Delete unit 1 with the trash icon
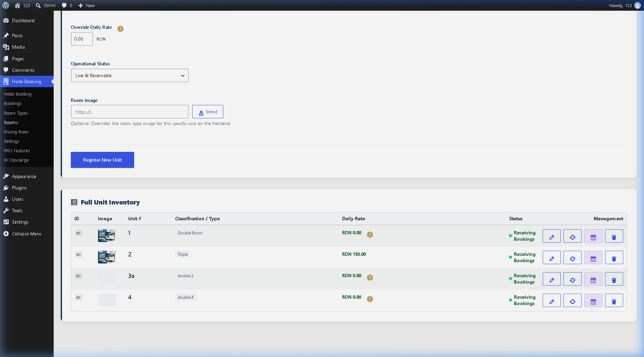Image resolution: width=644 pixels, height=357 pixels. 614,236
